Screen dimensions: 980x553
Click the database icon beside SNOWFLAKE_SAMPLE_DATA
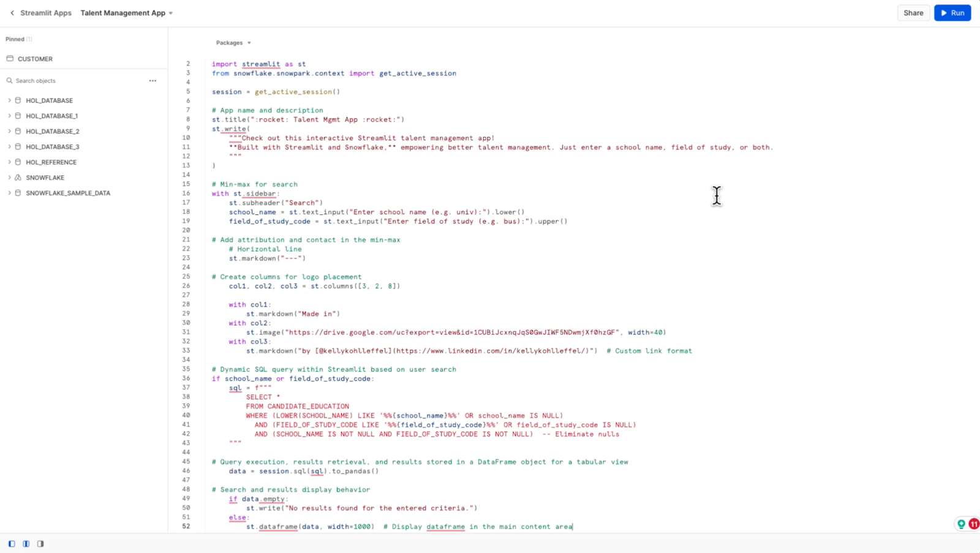18,193
